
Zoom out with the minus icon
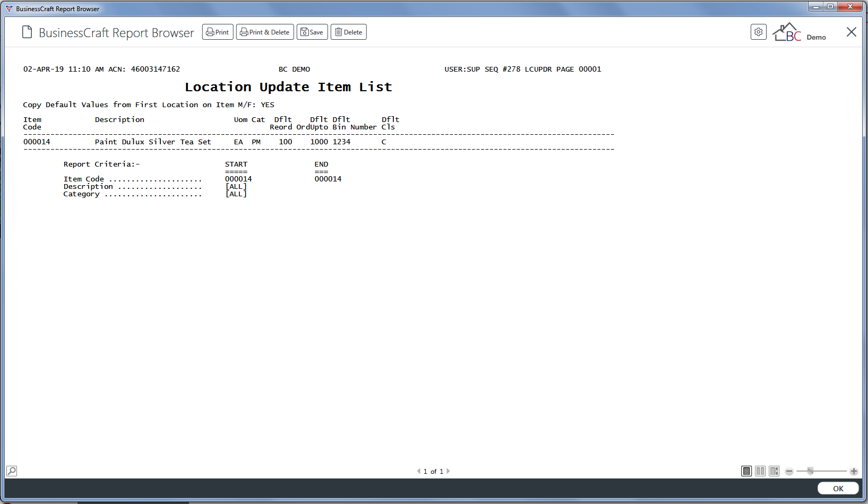[789, 471]
